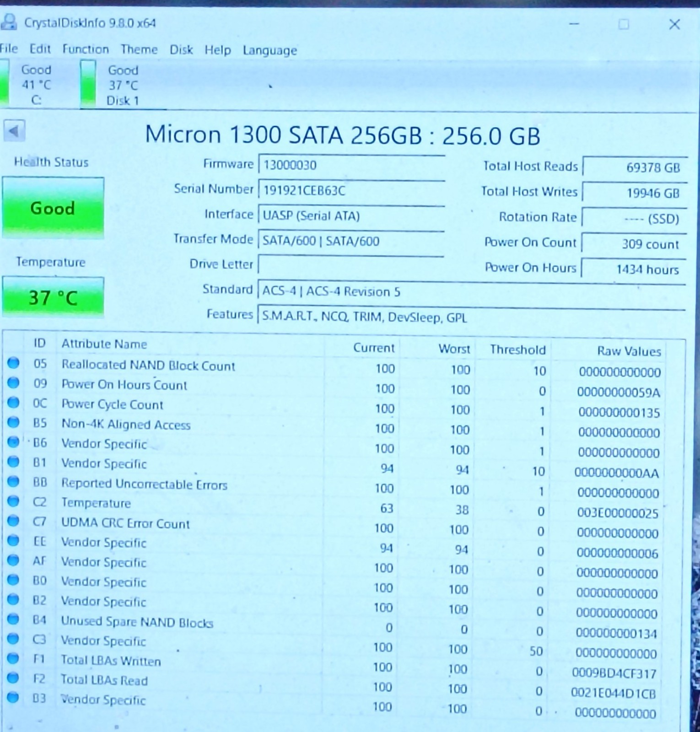
Task: Click status dot for Reallocated NAND Block Count
Action: [x=13, y=363]
